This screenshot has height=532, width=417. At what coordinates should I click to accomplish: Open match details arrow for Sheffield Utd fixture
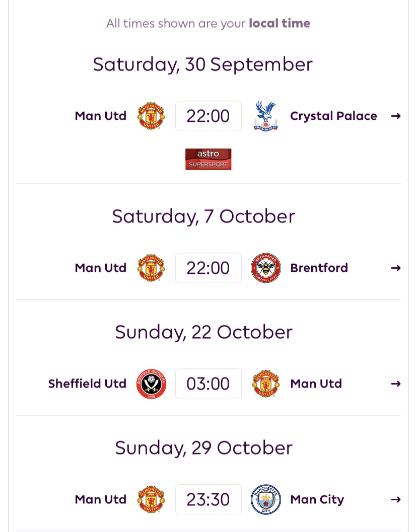click(x=396, y=384)
